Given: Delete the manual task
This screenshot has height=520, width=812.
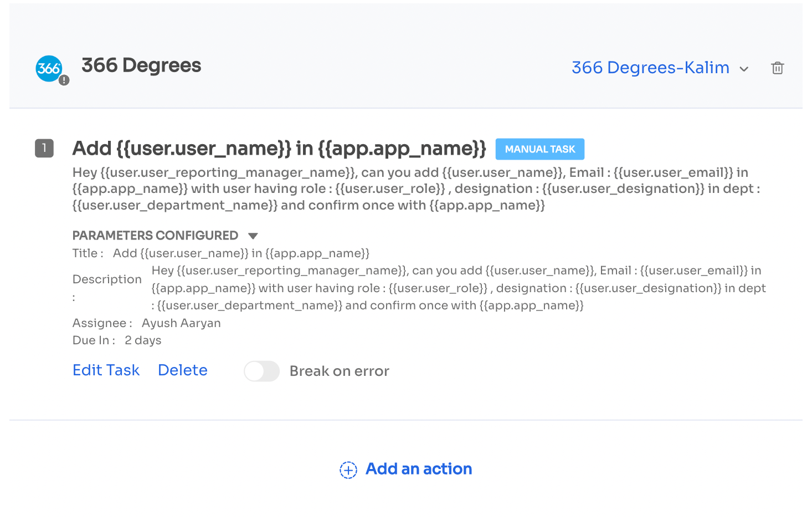Looking at the screenshot, I should pyautogui.click(x=183, y=370).
